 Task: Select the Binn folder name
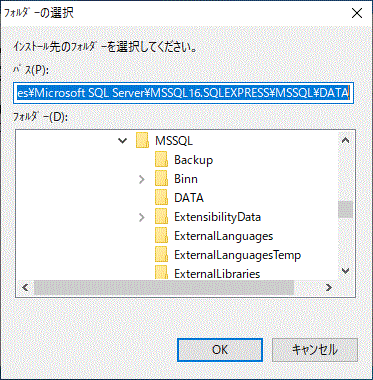[186, 179]
